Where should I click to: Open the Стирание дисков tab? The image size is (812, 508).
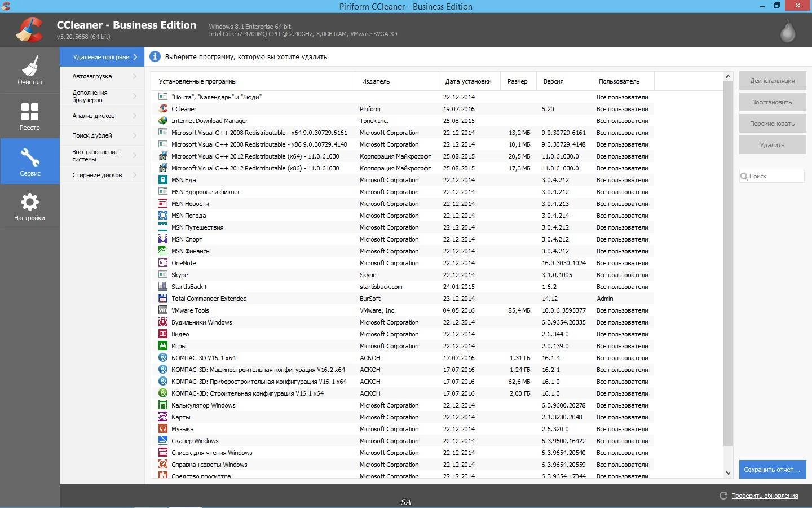102,175
